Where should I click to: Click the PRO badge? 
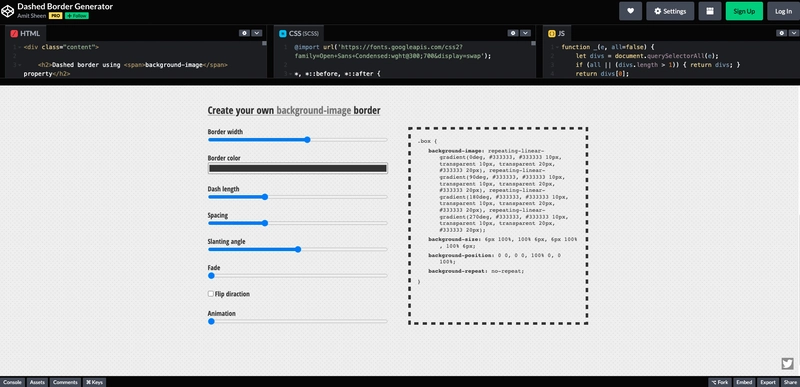pyautogui.click(x=56, y=16)
